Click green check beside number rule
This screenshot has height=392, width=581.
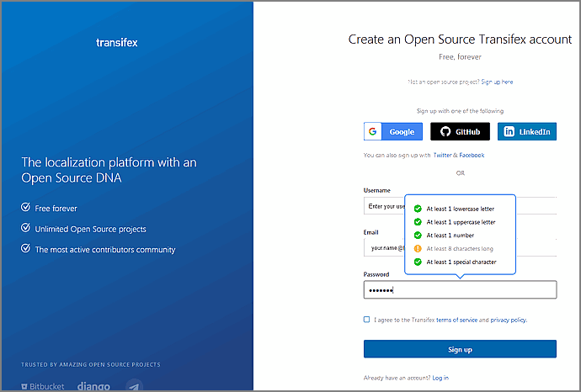[418, 236]
